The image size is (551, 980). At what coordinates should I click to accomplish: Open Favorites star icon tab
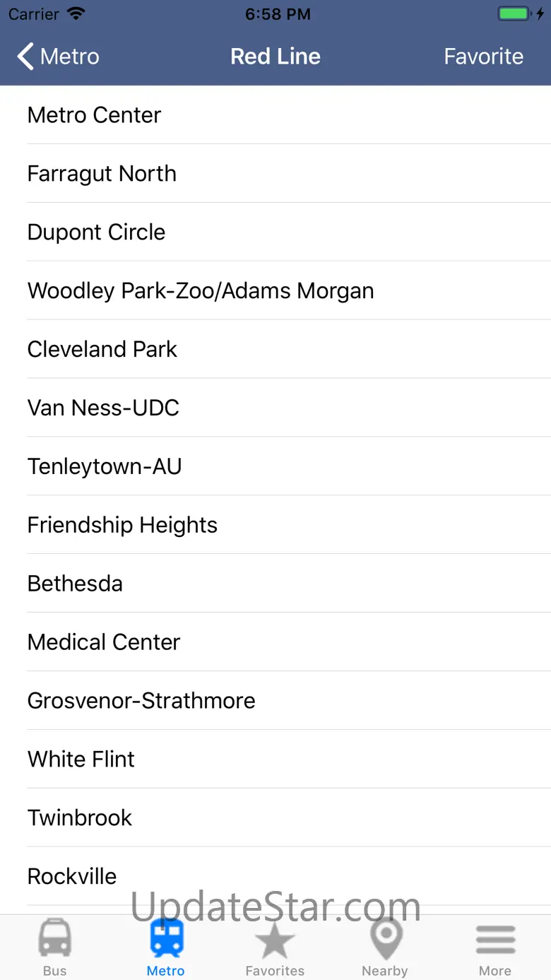(275, 940)
